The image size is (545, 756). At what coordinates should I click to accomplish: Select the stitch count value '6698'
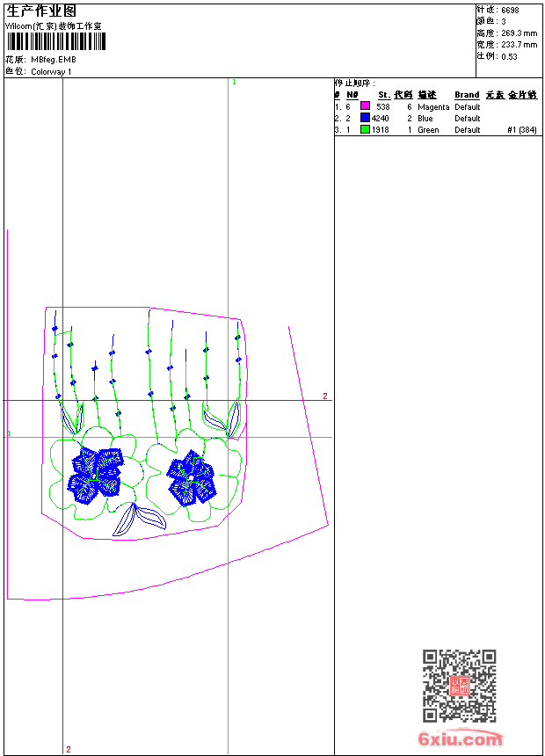coord(510,11)
